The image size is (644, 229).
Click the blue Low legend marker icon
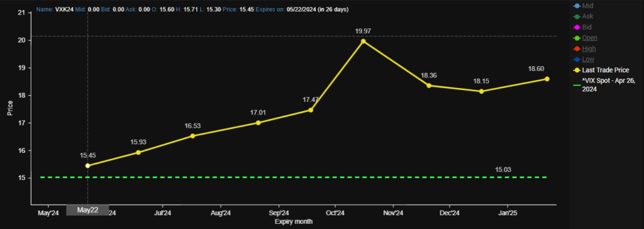point(577,59)
